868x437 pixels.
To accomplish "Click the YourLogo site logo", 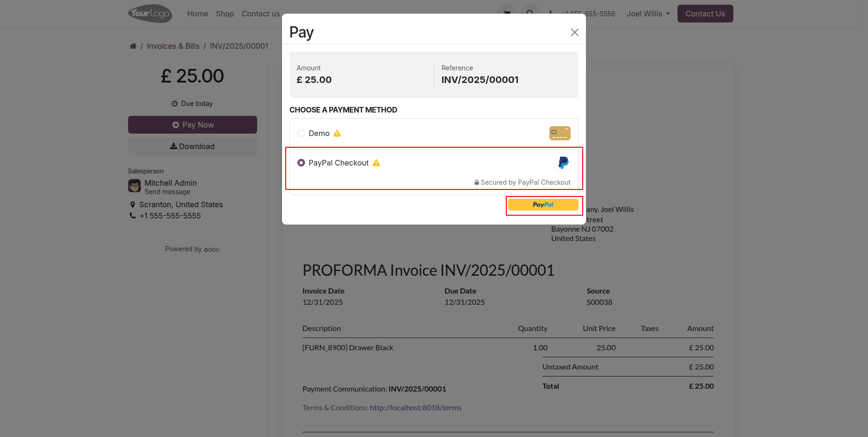I will click(150, 14).
